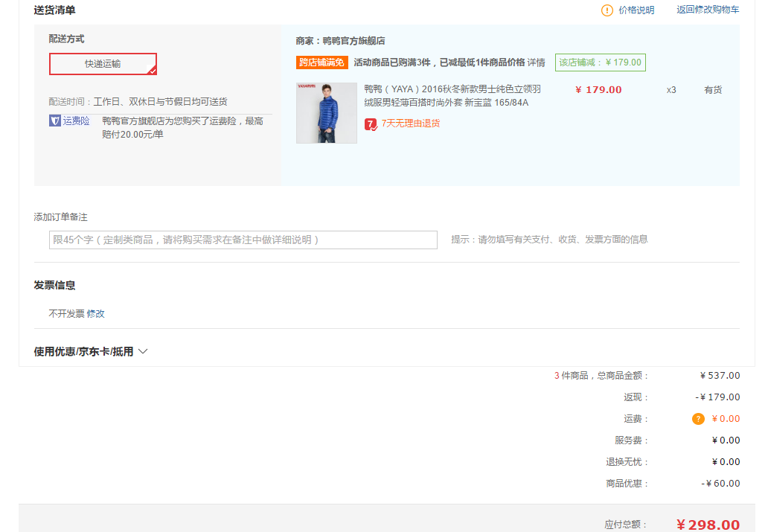Open the blue down jacket thumbnail
Viewport: 768px width, 532px height.
tap(327, 112)
